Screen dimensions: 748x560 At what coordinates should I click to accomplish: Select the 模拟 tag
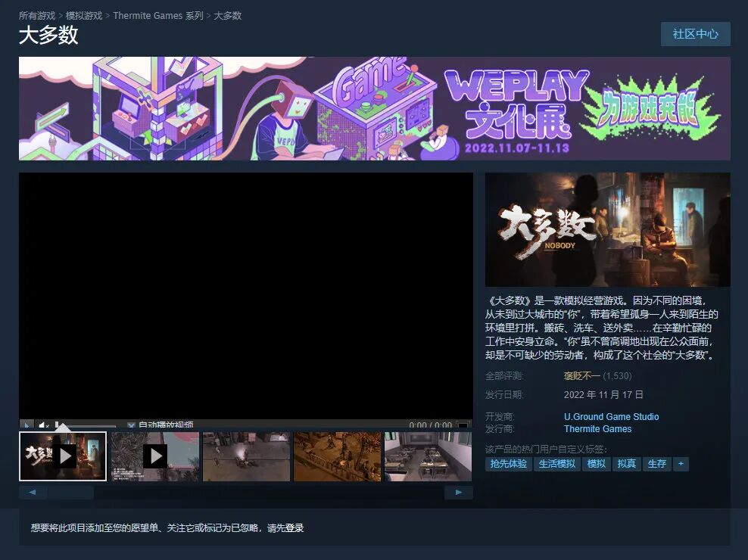coord(597,464)
